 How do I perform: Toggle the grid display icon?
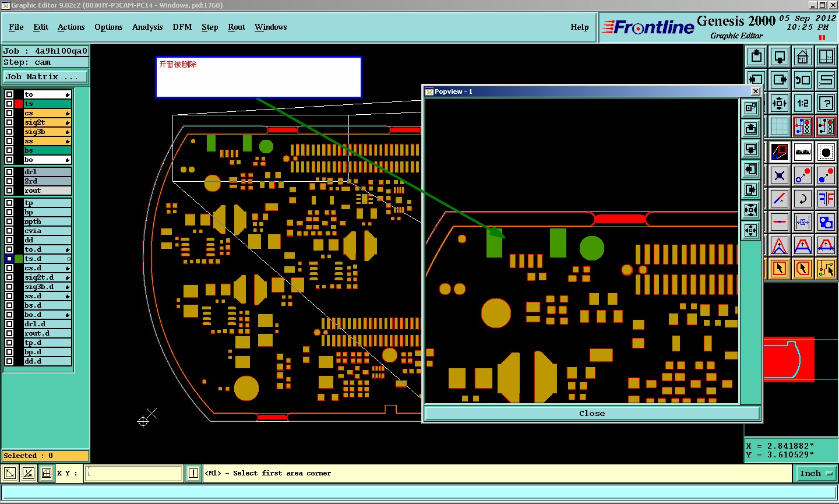(780, 126)
